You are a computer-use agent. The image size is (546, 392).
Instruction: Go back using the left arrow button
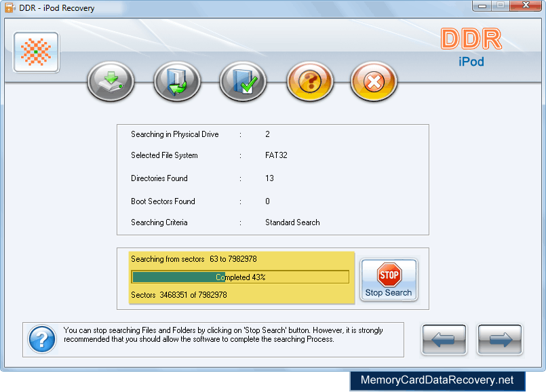[444, 339]
